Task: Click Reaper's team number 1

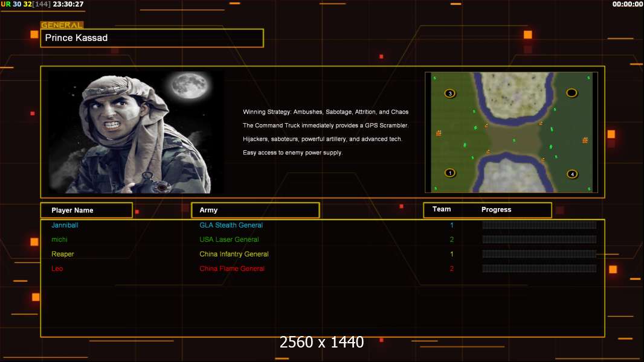Action: point(451,254)
